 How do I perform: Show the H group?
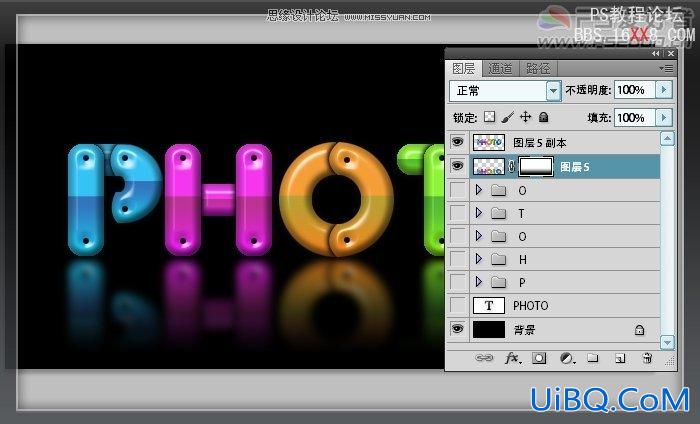458,259
